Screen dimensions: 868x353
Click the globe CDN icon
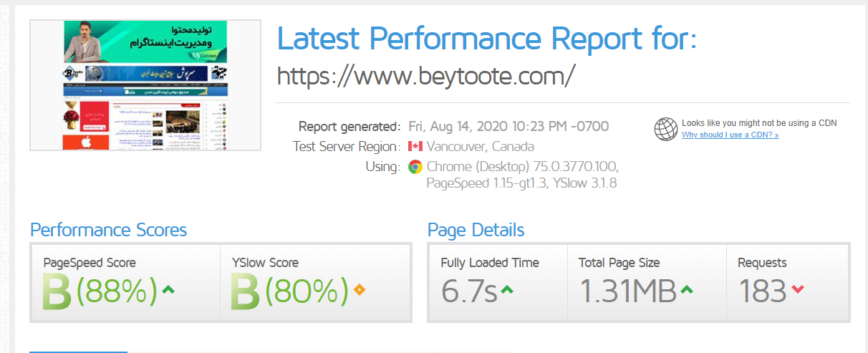pyautogui.click(x=665, y=129)
